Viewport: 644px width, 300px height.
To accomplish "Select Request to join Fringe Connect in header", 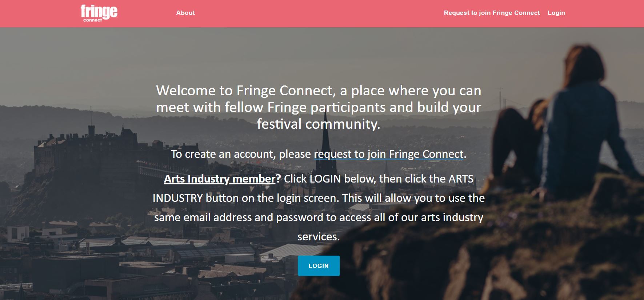I will click(x=492, y=13).
